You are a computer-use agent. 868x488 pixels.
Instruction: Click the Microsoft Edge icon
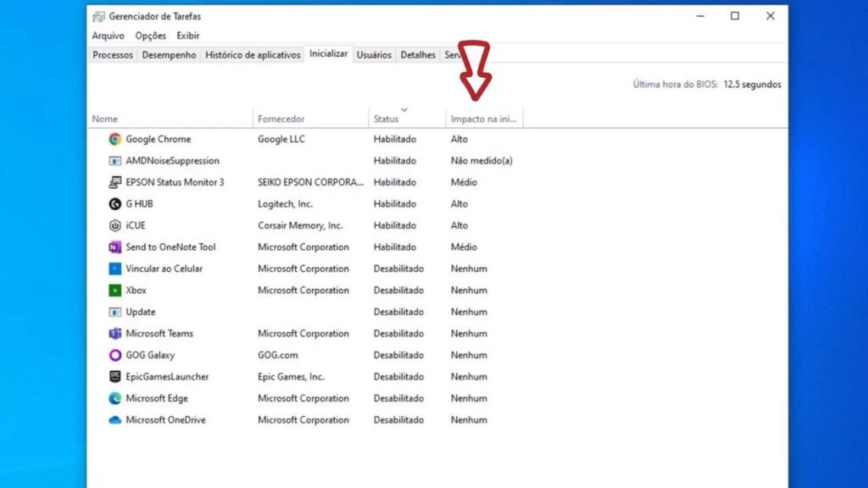114,398
